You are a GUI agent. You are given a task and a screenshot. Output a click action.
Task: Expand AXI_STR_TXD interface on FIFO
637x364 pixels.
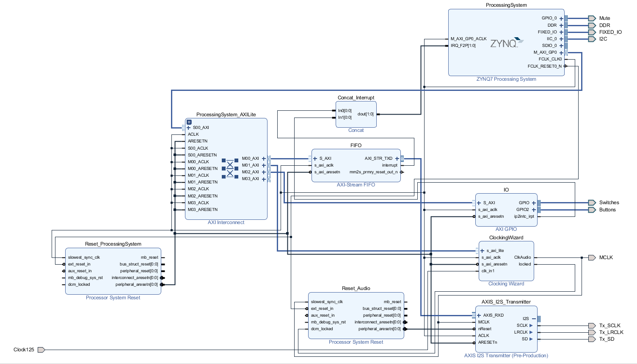point(397,159)
